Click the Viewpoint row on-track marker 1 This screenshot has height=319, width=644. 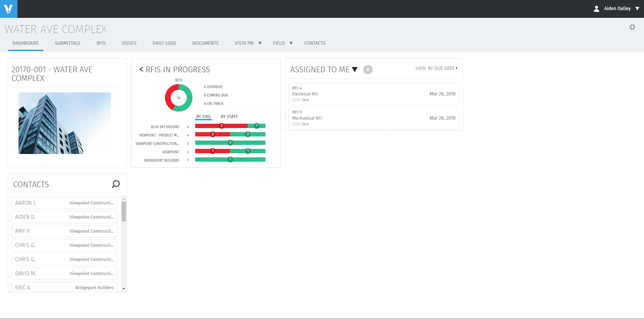[248, 151]
